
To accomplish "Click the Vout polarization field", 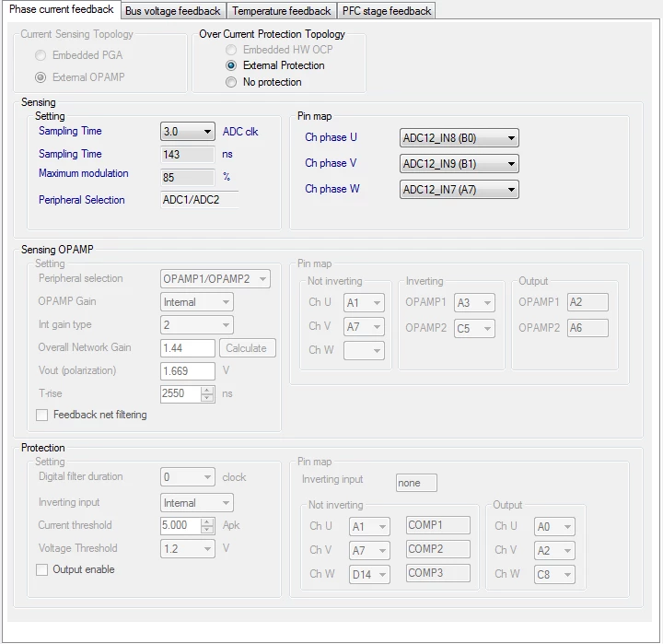I will pos(188,371).
